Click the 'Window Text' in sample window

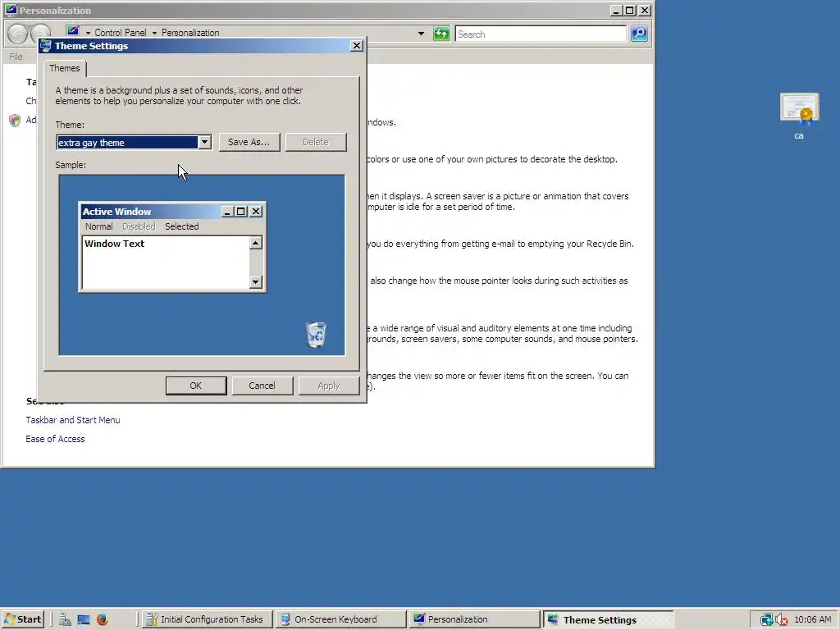pos(115,244)
